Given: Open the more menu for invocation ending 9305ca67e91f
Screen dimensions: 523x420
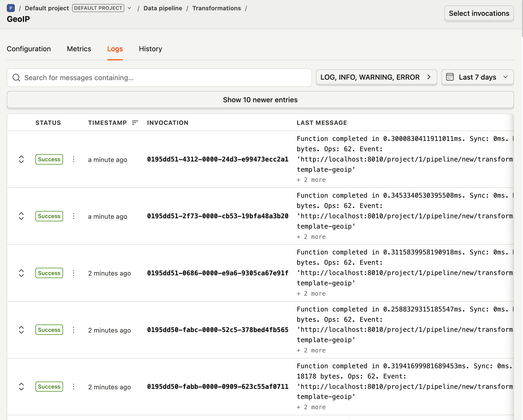Looking at the screenshot, I should (74, 273).
